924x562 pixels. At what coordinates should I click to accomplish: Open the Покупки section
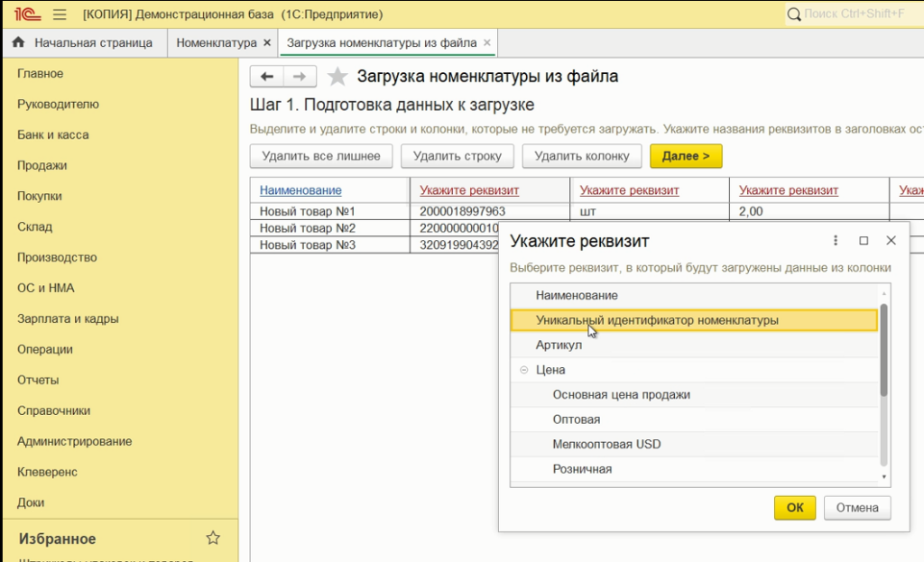(x=40, y=196)
